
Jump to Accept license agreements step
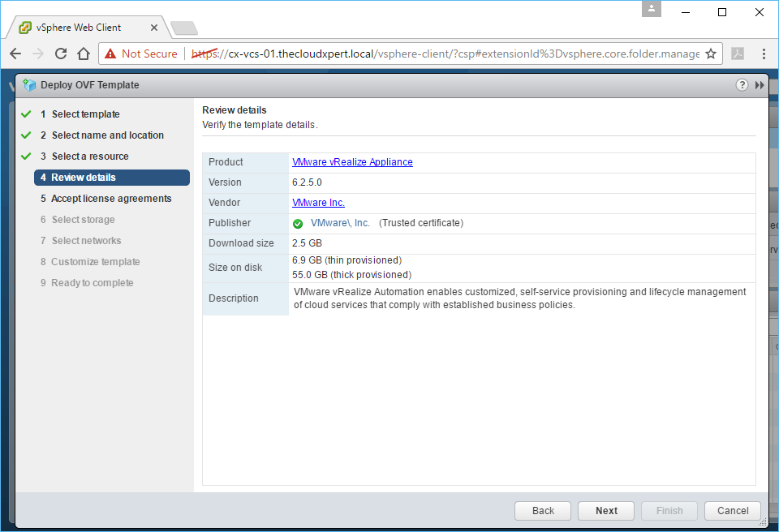(x=111, y=199)
